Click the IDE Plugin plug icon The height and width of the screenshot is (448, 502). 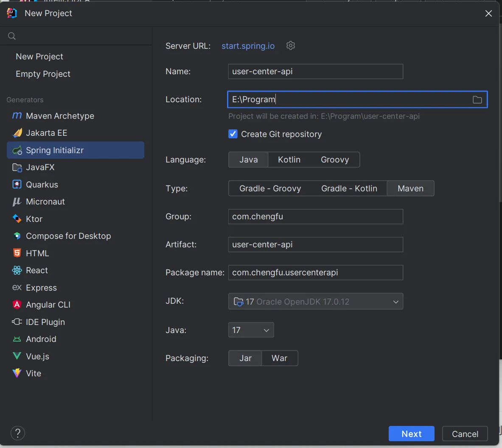(17, 322)
